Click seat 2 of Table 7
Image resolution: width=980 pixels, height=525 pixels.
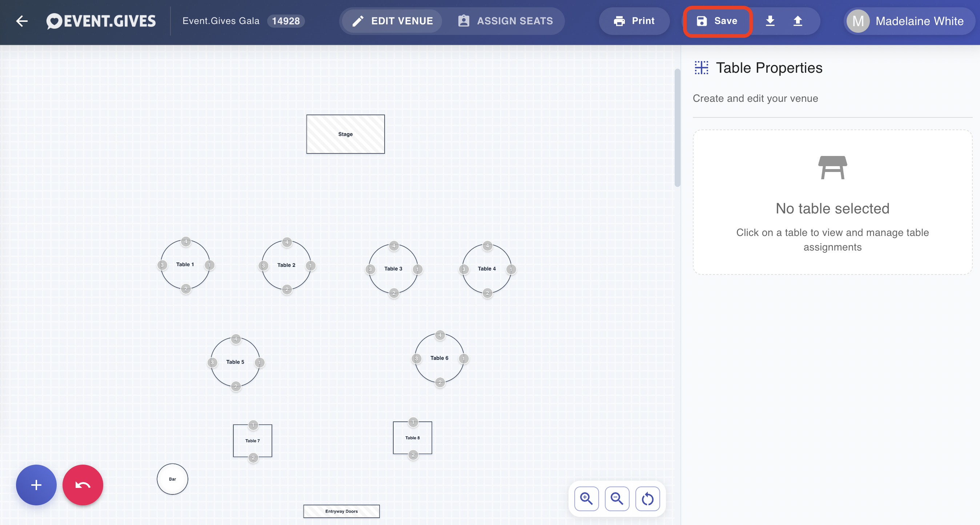pos(253,458)
